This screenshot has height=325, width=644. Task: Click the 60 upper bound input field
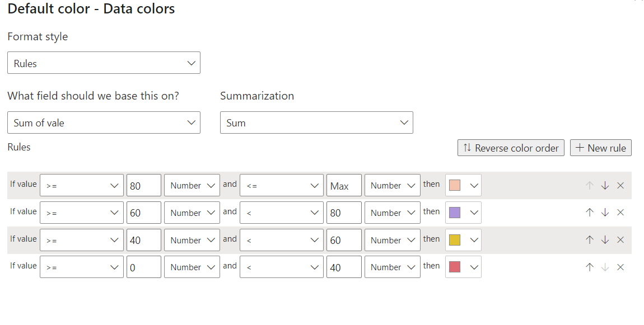(x=344, y=240)
